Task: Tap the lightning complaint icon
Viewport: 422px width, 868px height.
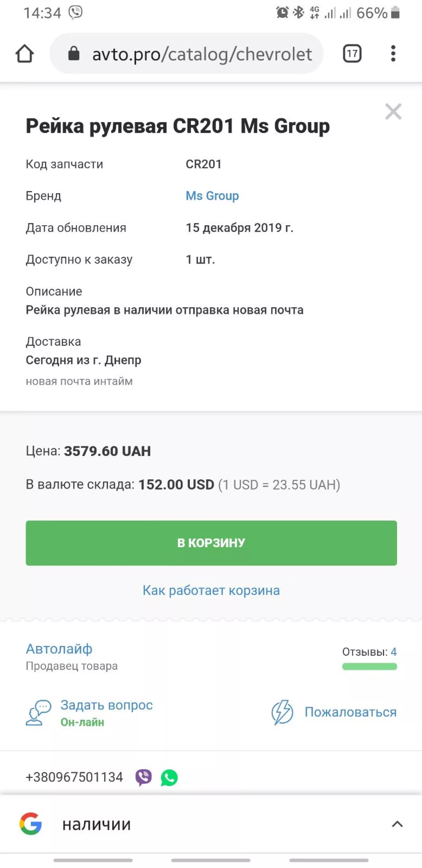Action: coord(282,712)
